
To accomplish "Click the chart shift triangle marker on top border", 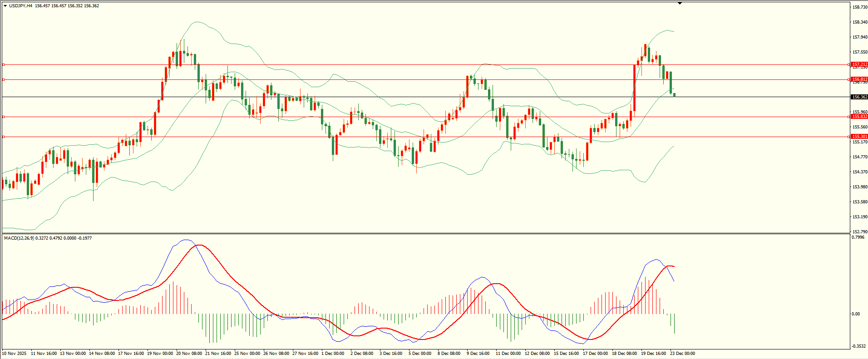I will pos(680,3).
